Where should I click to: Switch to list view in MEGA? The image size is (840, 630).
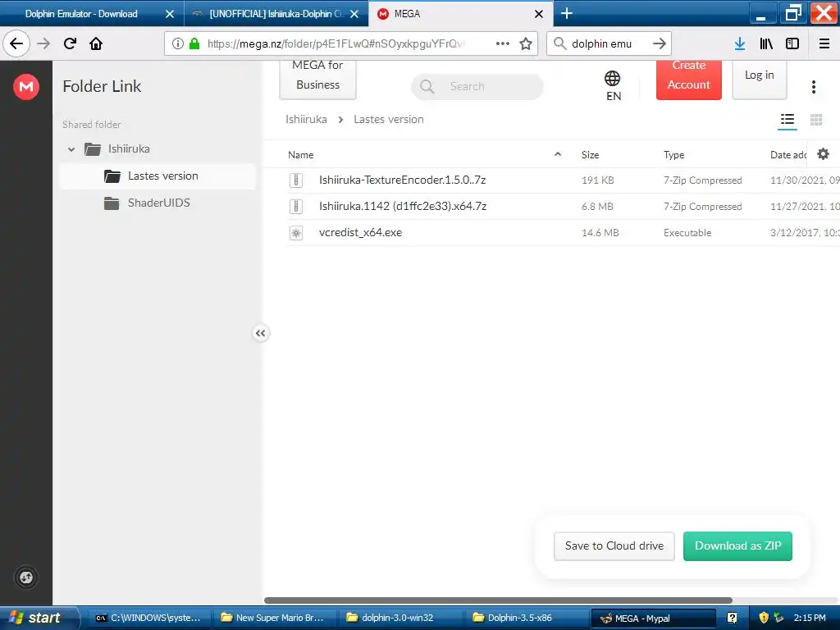click(x=787, y=120)
